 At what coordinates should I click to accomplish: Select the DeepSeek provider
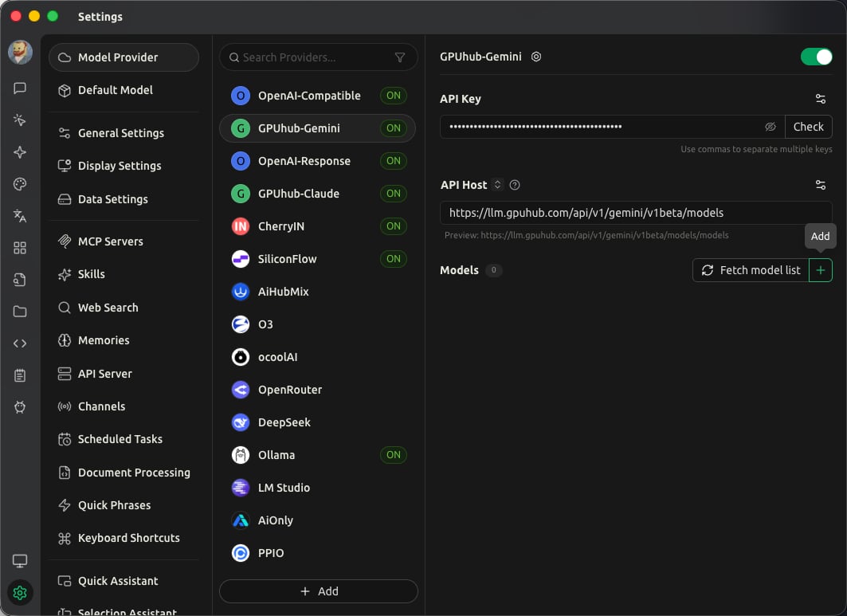click(x=318, y=422)
